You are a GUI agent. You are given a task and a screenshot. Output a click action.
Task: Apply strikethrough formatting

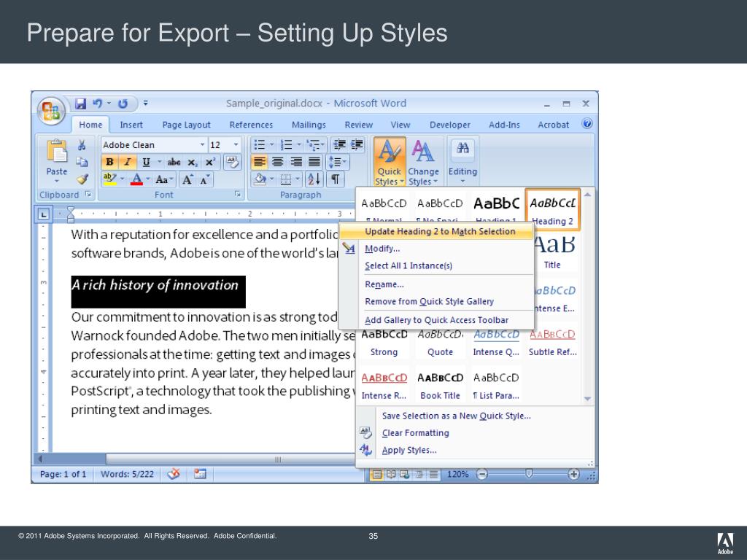pos(174,163)
